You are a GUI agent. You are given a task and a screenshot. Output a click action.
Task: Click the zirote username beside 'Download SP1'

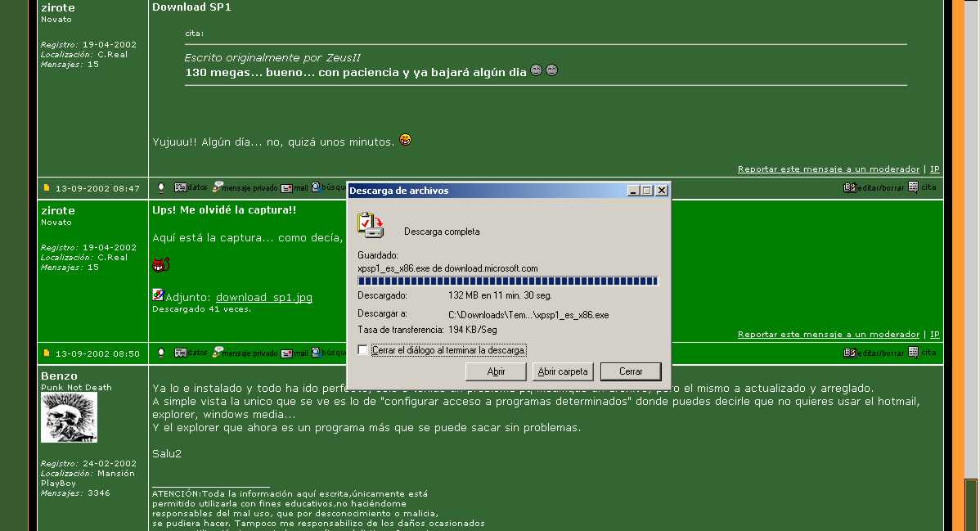57,7
